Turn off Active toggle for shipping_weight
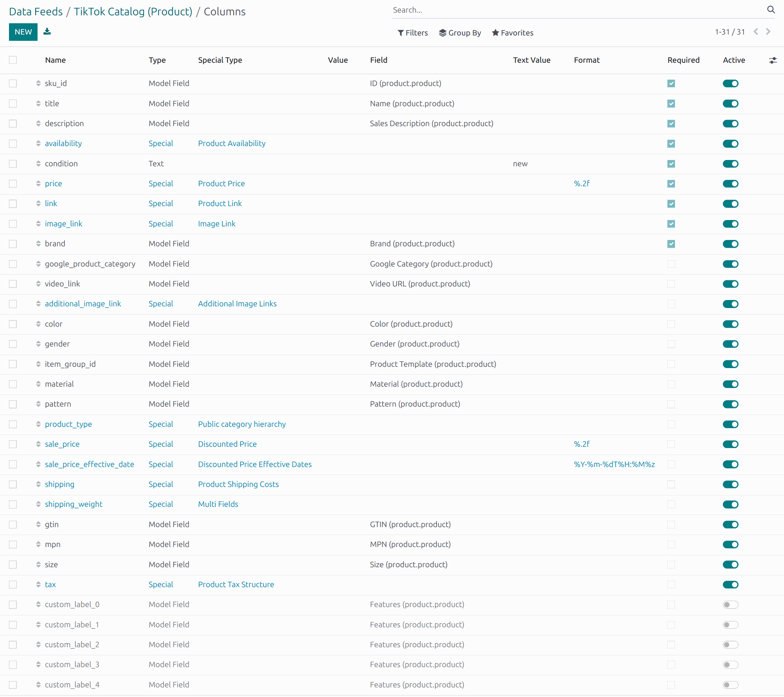This screenshot has width=784, height=697. click(731, 504)
